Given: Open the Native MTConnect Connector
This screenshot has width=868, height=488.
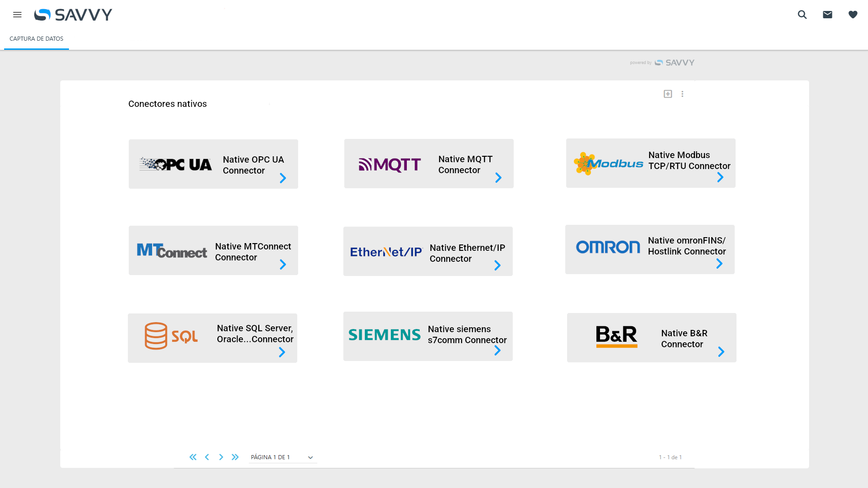Looking at the screenshot, I should click(x=282, y=265).
